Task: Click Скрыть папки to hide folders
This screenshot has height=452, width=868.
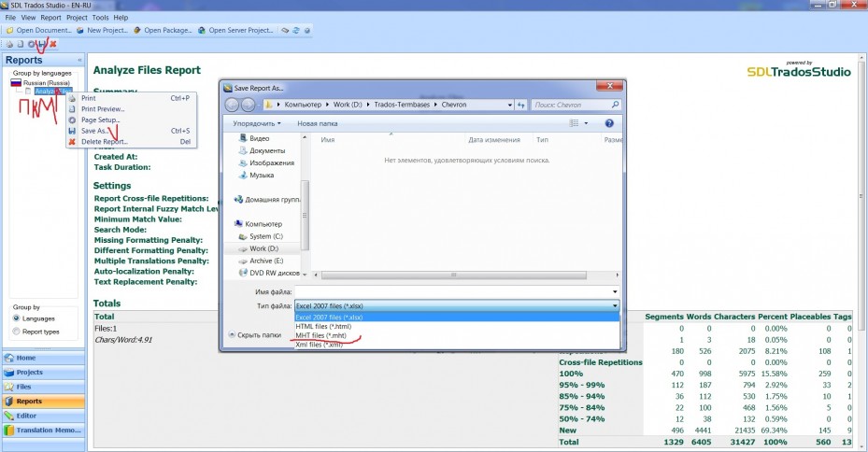Action: 255,334
